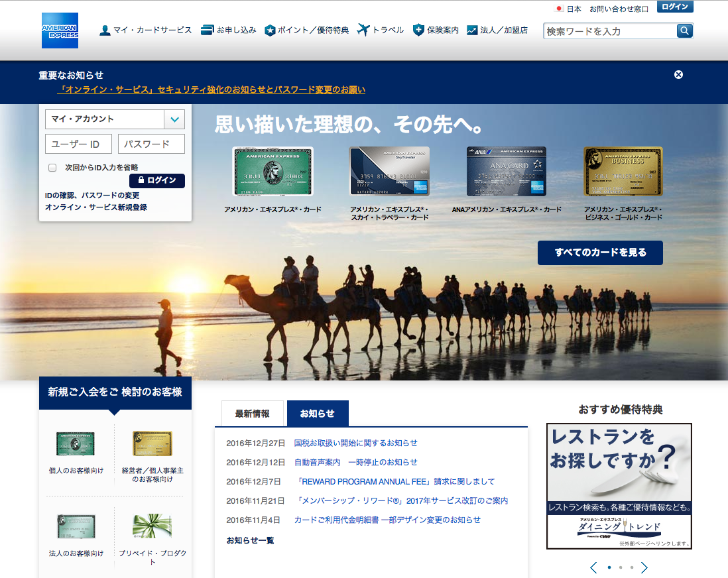Open カードご利用代金明細書 design change notice
The width and height of the screenshot is (728, 578).
pyautogui.click(x=387, y=520)
